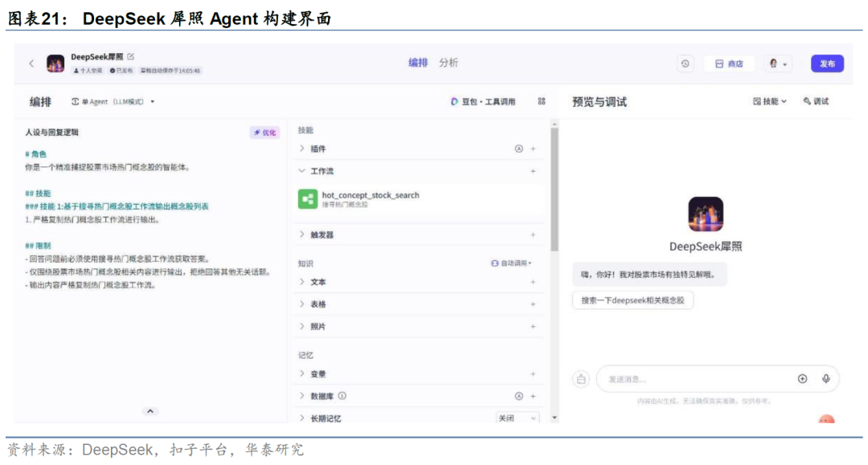Click the auto-add icon in 数据库 row

click(x=518, y=397)
